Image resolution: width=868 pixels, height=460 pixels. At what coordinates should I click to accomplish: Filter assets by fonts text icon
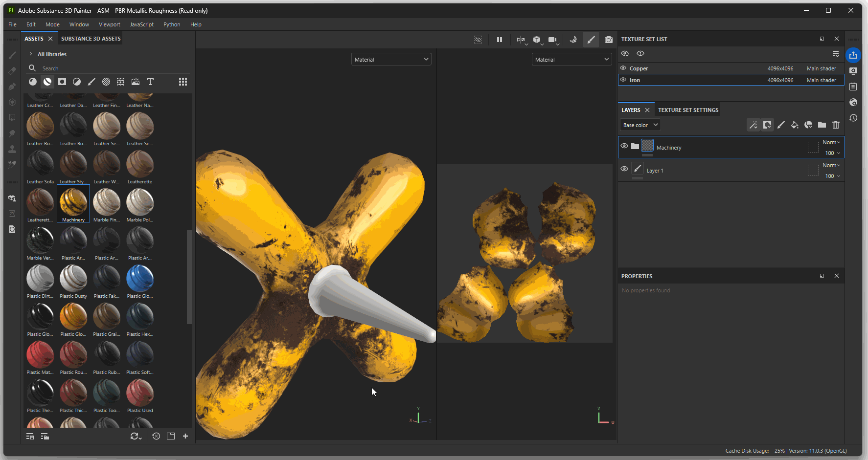click(150, 82)
